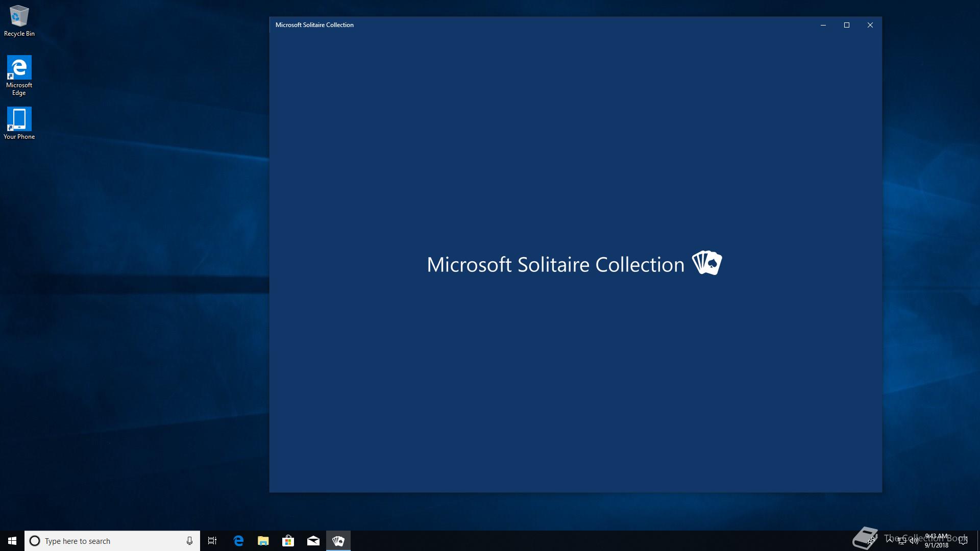Viewport: 980px width, 551px height.
Task: Close the Microsoft Solitaire Collection window
Action: (x=870, y=25)
